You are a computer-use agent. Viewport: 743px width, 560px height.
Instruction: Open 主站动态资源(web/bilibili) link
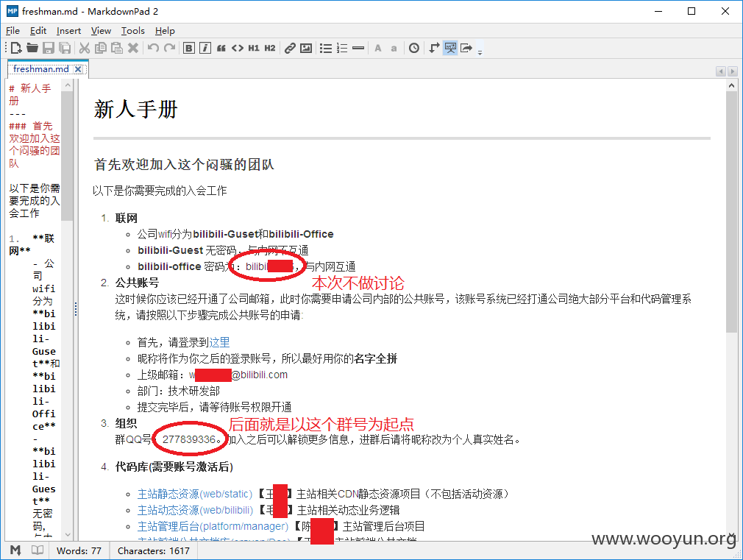click(195, 510)
